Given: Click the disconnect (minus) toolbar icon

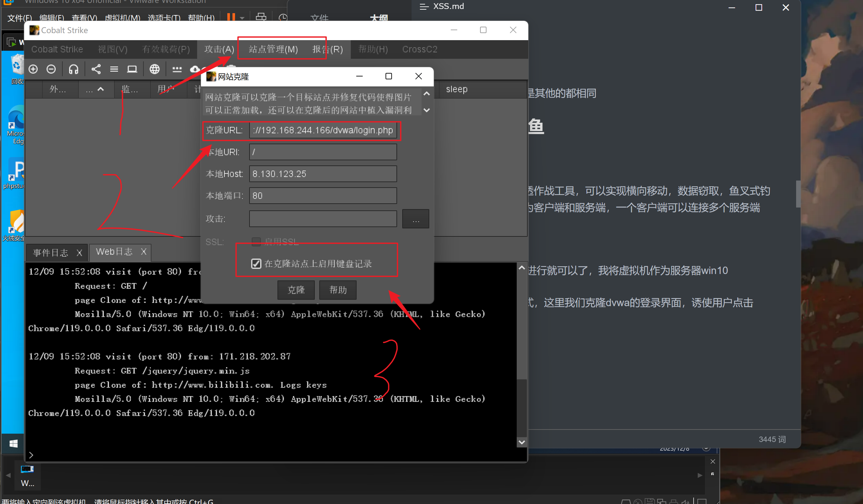Looking at the screenshot, I should (51, 69).
